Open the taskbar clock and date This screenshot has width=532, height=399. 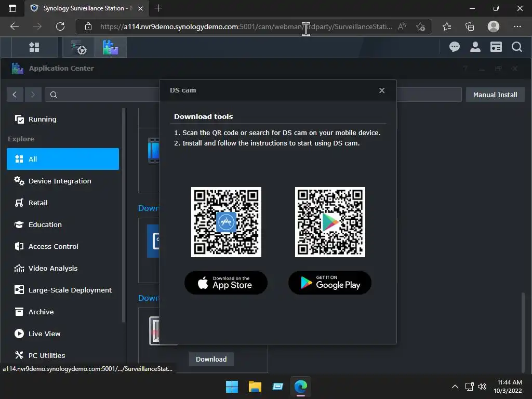[x=508, y=387]
